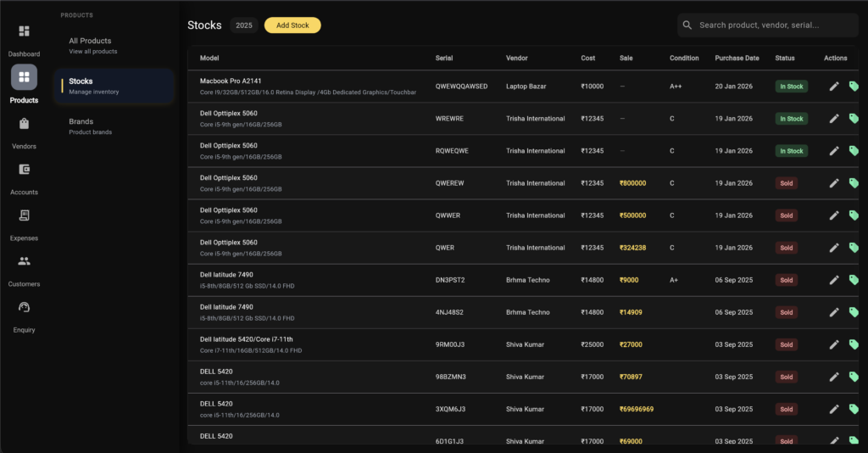Click the Add Stock button
The image size is (868, 453).
click(292, 25)
